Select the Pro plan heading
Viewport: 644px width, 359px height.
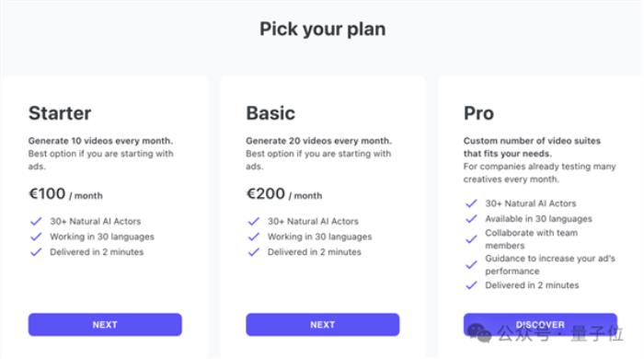[478, 113]
